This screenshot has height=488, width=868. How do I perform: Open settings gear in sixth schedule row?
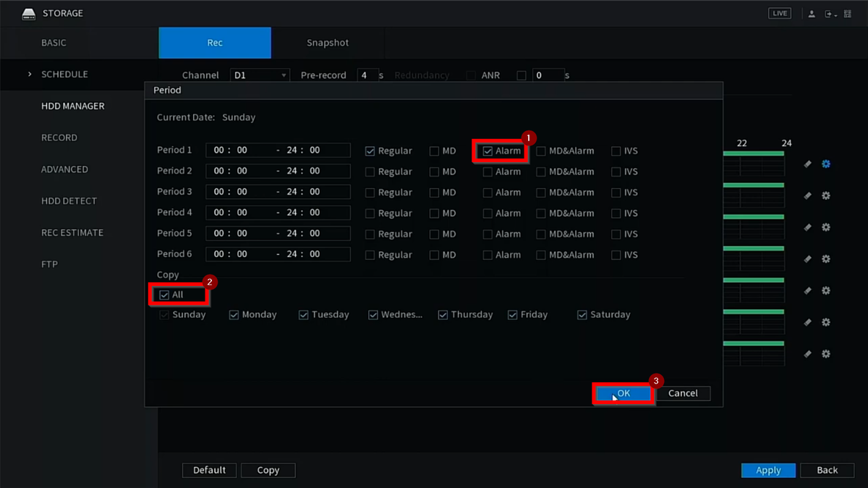[826, 322]
